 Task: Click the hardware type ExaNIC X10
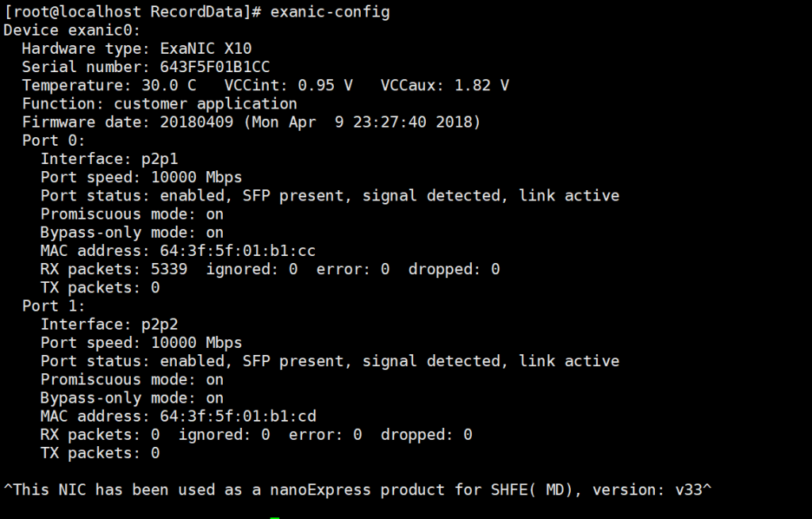pyautogui.click(x=205, y=48)
